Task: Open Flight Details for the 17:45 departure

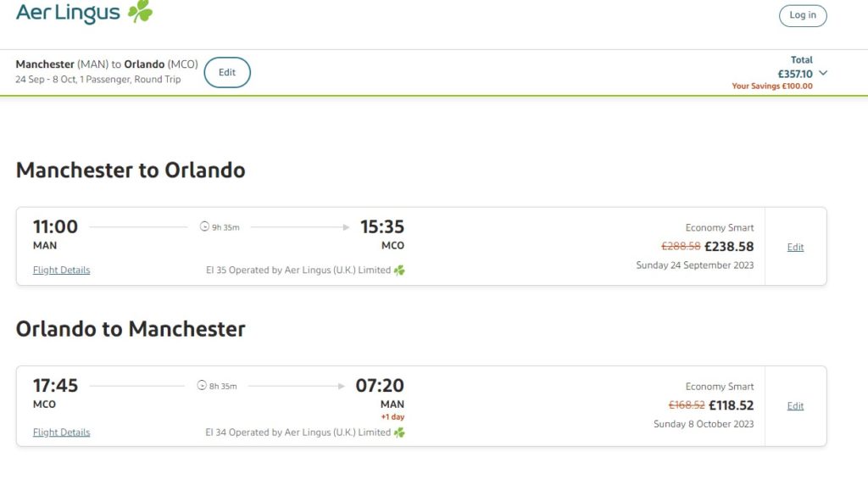Action: pos(61,432)
